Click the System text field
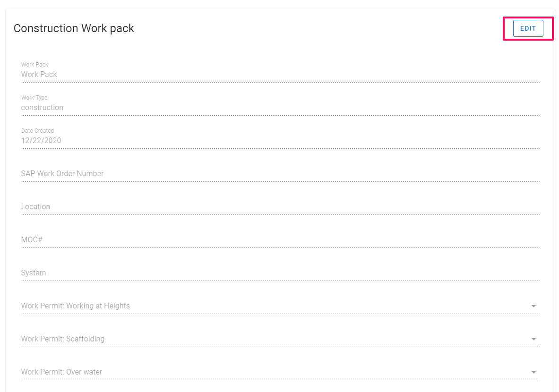The height and width of the screenshot is (392, 559). click(279, 273)
